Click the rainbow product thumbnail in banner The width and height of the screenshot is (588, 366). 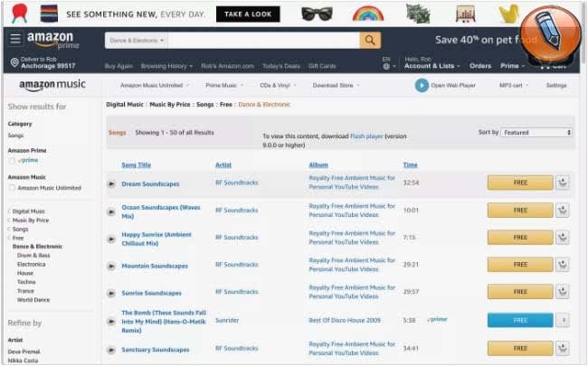click(368, 14)
